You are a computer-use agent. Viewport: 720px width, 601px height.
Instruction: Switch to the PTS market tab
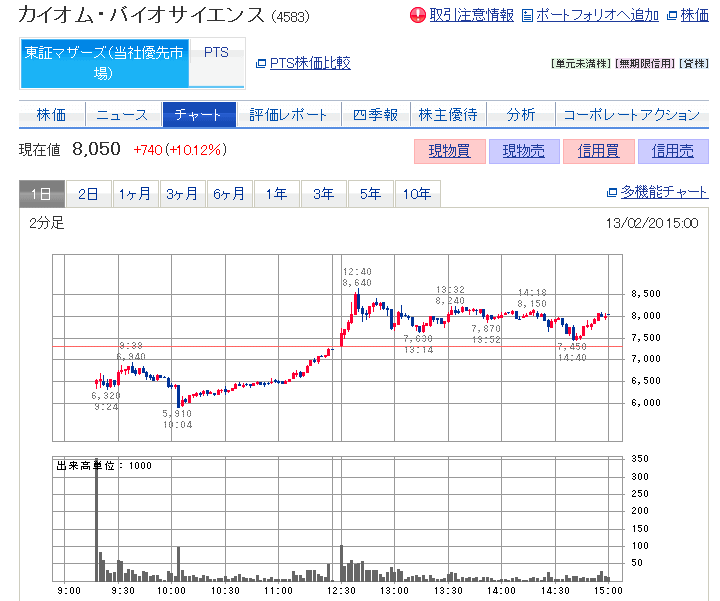point(216,52)
